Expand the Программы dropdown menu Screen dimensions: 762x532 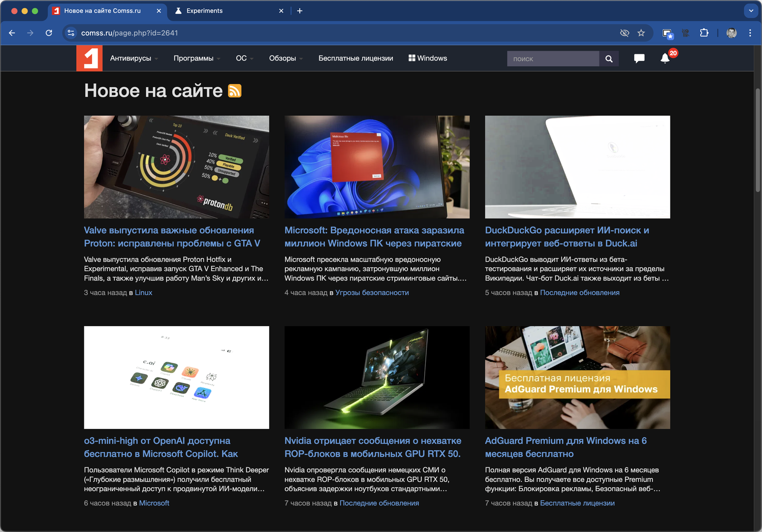coord(197,58)
